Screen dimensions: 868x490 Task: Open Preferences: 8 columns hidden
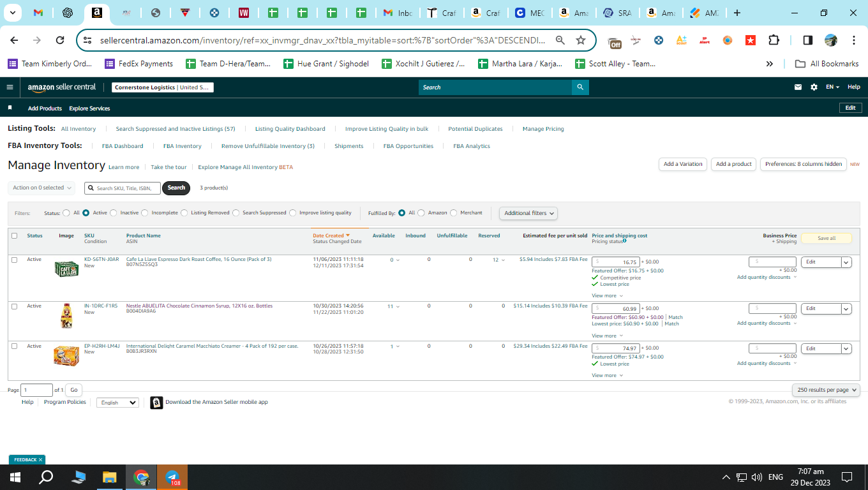pos(804,164)
